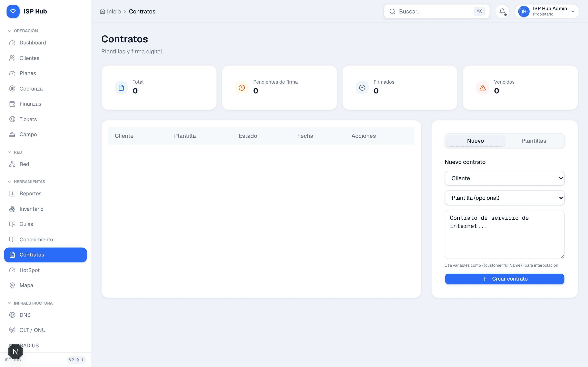Screen dimensions: 588x367
Task: Open the Cliente dropdown
Action: click(x=504, y=178)
